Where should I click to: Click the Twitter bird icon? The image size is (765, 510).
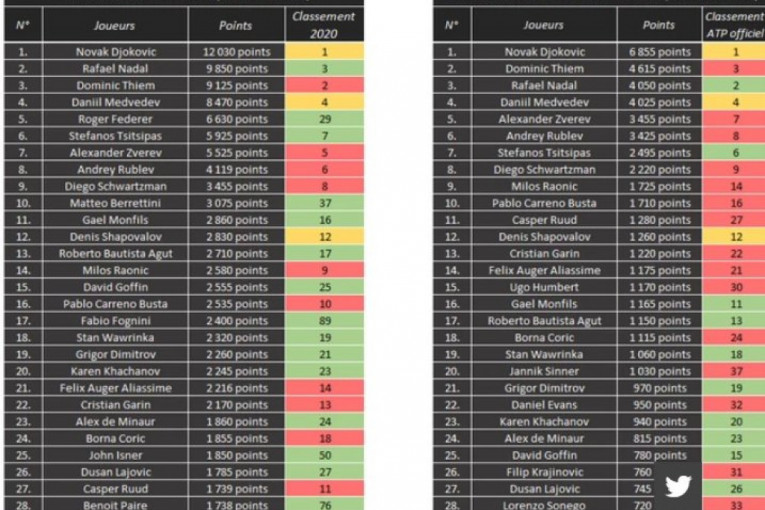pos(678,487)
